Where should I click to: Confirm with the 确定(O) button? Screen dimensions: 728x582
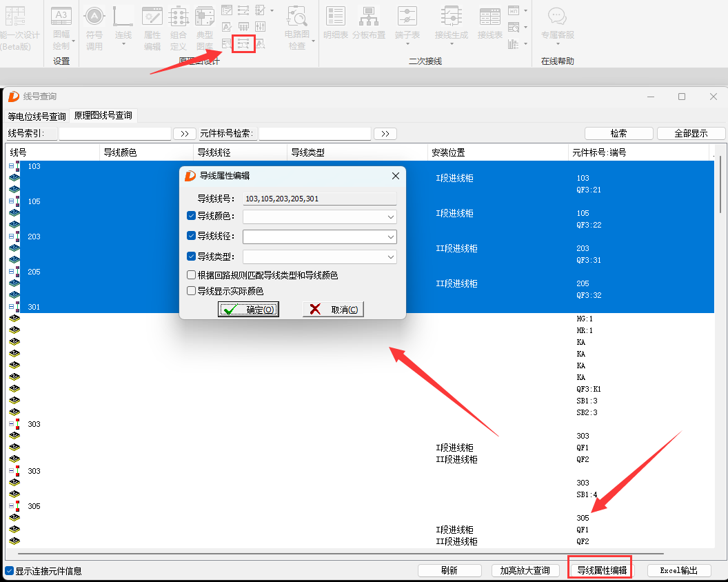click(248, 310)
